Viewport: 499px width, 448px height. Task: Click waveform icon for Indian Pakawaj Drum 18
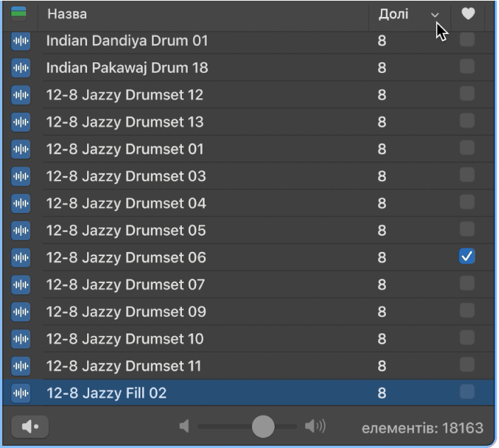pyautogui.click(x=21, y=68)
